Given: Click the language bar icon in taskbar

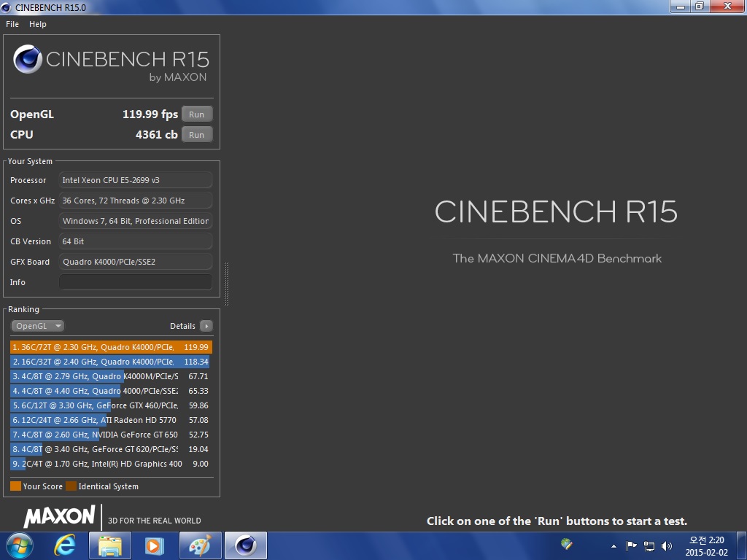Looking at the screenshot, I should pyautogui.click(x=566, y=544).
